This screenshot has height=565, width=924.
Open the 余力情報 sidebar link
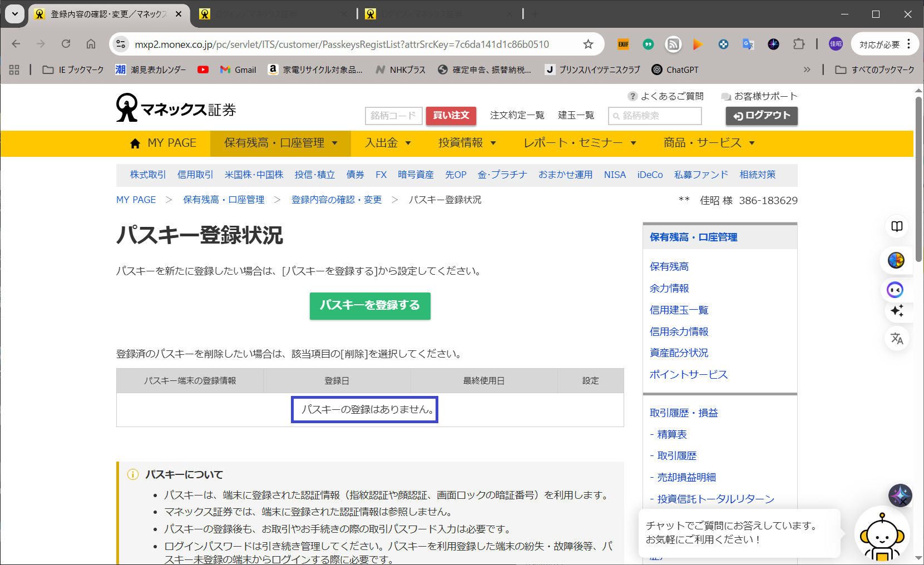[x=669, y=288]
